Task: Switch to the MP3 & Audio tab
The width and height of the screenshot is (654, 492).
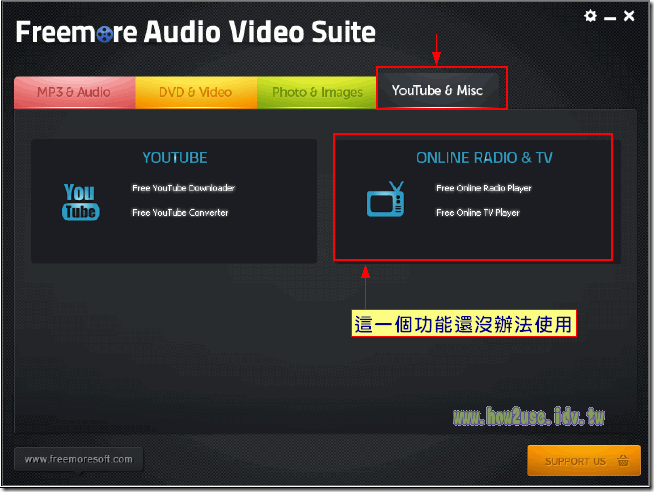Action: click(74, 92)
